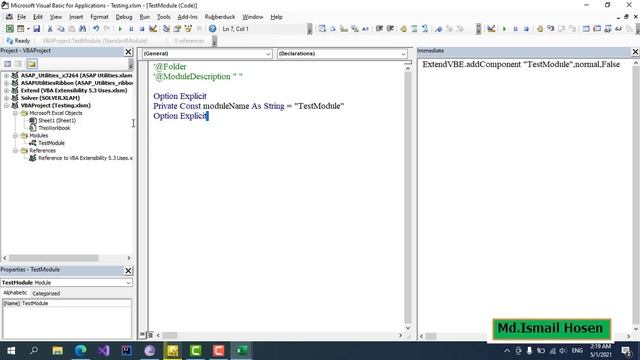This screenshot has width=640, height=360.
Task: Click the Break pause icon in the Standard toolbar
Action: coord(131,29)
